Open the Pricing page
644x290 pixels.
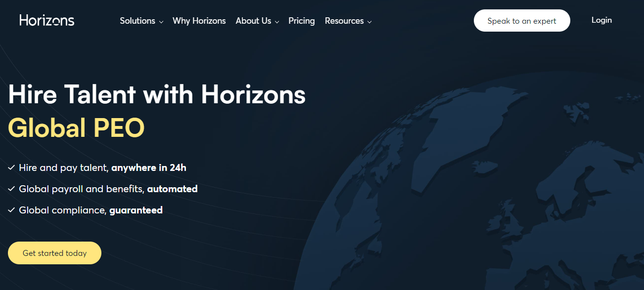click(x=302, y=21)
